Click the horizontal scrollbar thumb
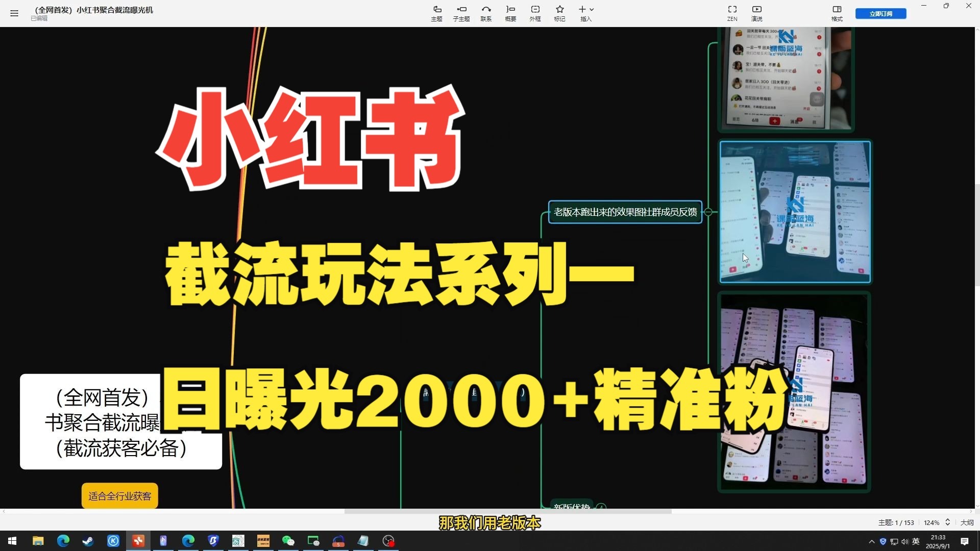980x551 pixels. pyautogui.click(x=508, y=511)
